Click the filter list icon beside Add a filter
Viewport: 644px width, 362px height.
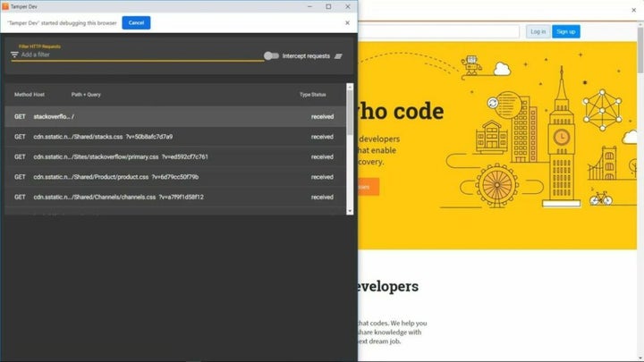coord(14,55)
